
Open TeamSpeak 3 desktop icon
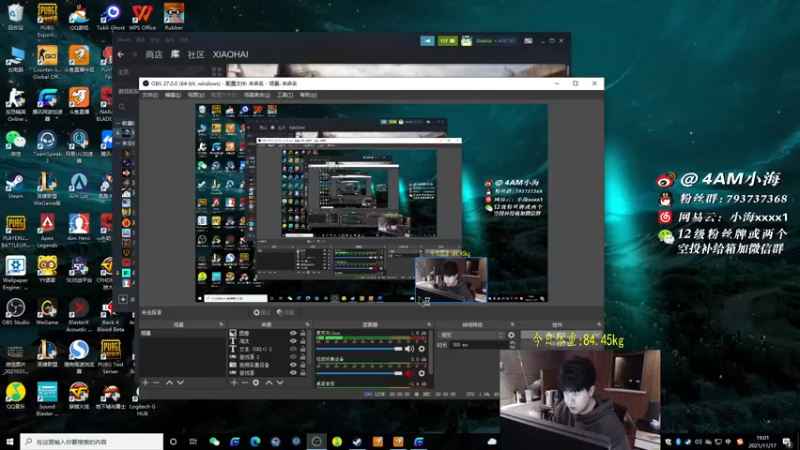coord(47,146)
